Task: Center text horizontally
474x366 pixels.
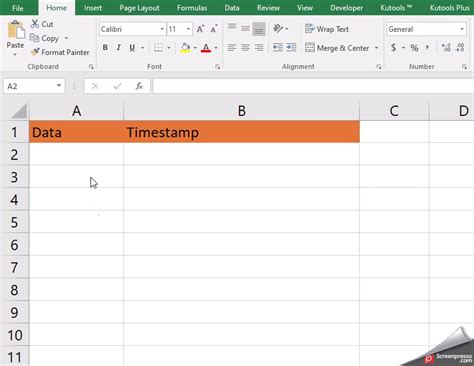Action: point(245,48)
